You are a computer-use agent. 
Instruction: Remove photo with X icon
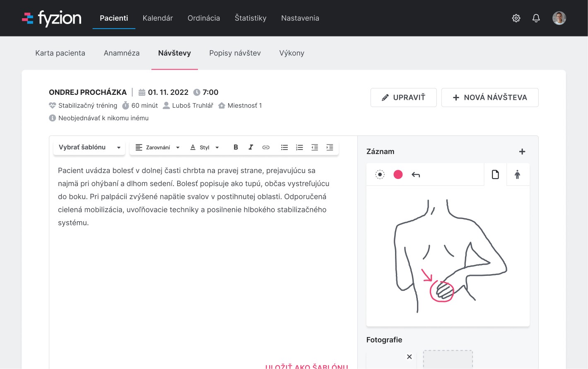[x=409, y=357]
